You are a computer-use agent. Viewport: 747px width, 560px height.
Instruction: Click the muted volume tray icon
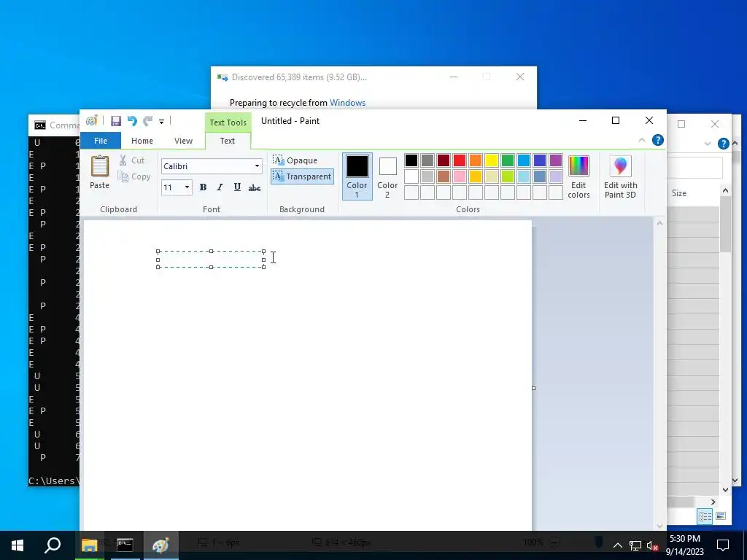[652, 545]
